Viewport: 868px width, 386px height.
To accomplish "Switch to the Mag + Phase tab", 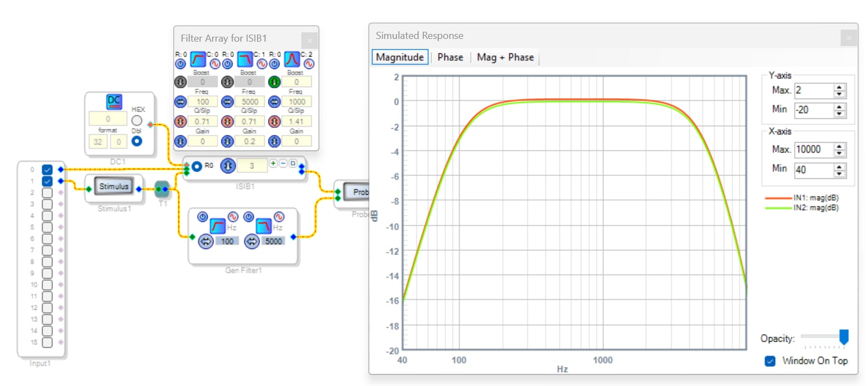I will [505, 57].
